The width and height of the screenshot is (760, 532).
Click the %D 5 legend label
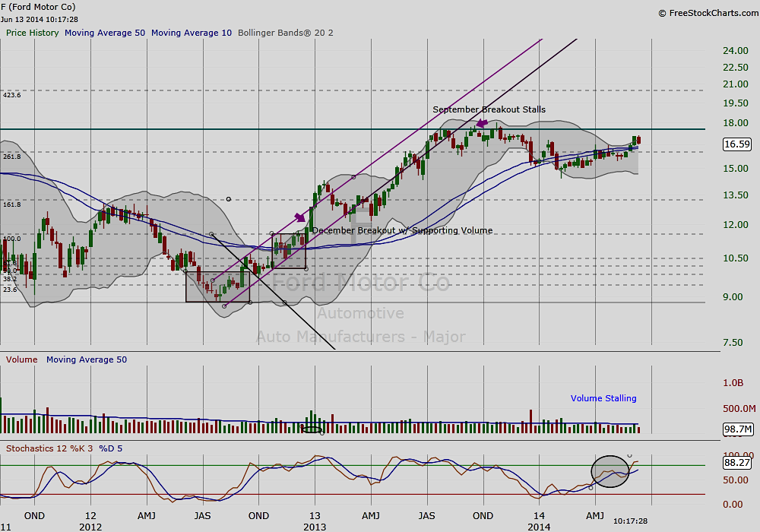pos(110,448)
